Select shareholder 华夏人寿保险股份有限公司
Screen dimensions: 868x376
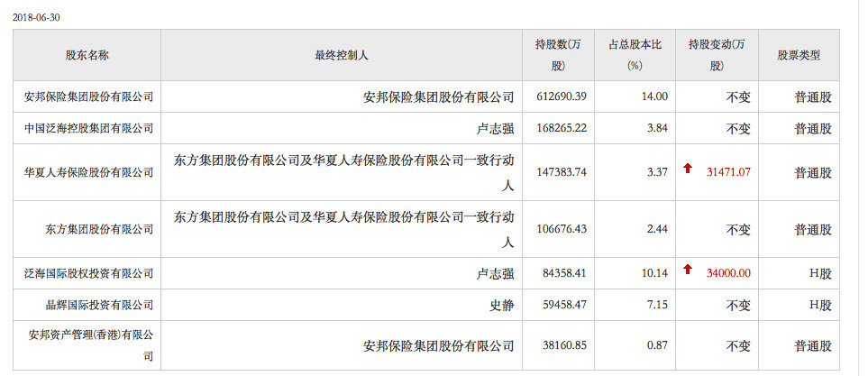point(88,173)
